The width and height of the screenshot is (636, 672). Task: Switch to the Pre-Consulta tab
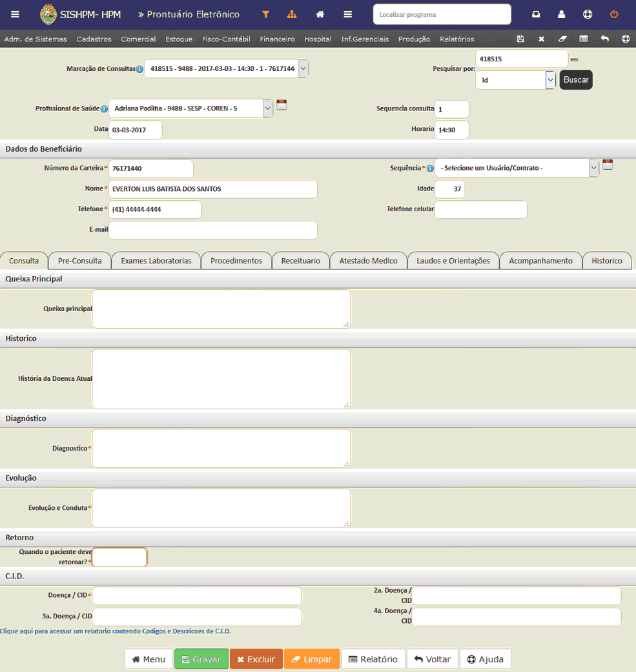(79, 261)
